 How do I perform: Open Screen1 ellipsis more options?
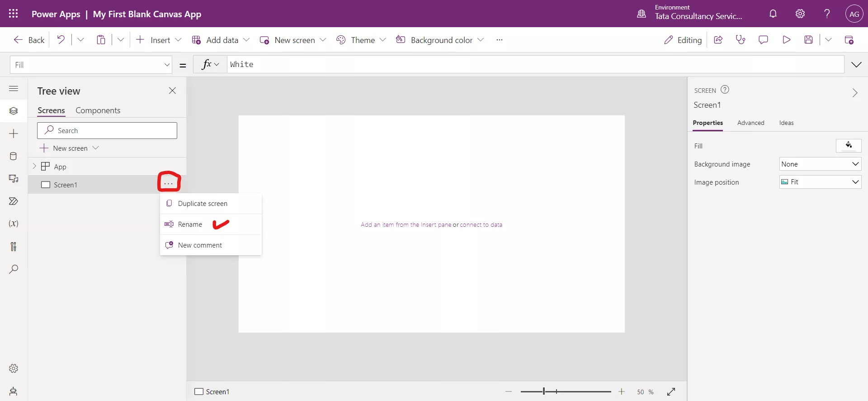[x=169, y=183]
